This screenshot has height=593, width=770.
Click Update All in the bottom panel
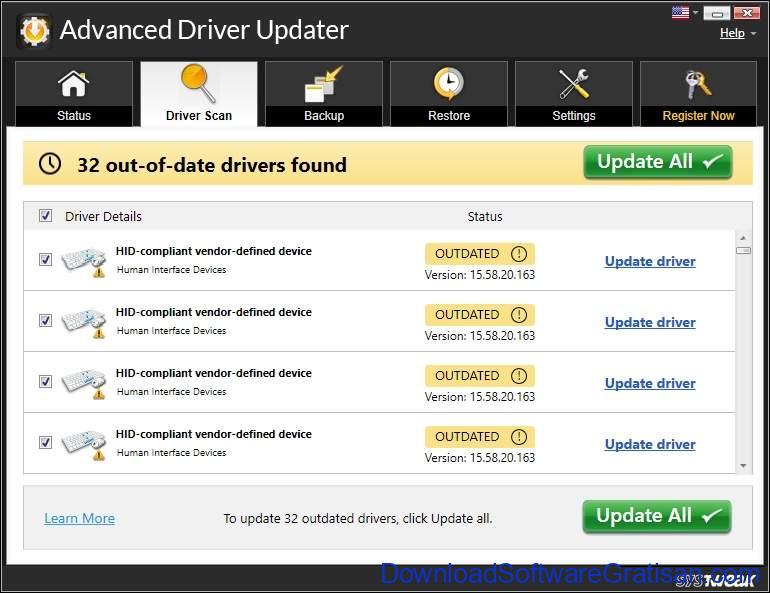tap(657, 516)
